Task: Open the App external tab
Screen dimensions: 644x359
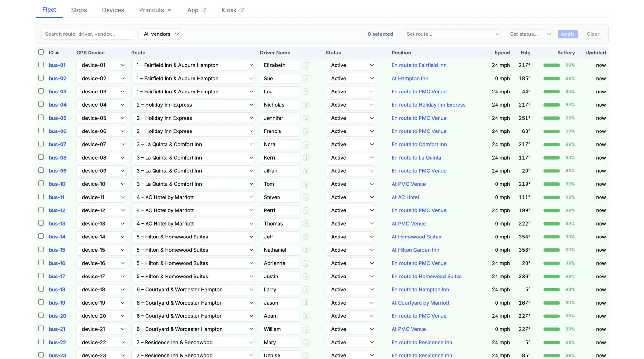Action: point(196,10)
